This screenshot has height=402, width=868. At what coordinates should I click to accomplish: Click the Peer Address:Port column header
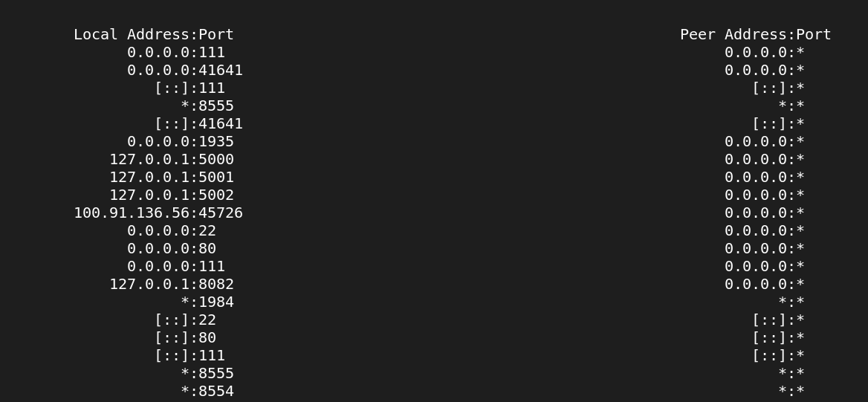[756, 35]
